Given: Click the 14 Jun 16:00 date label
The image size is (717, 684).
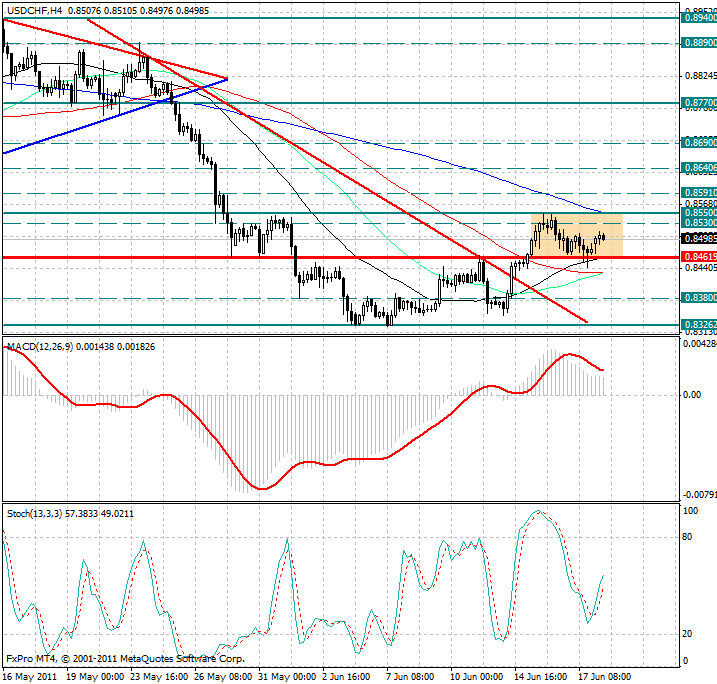Looking at the screenshot, I should [x=540, y=677].
